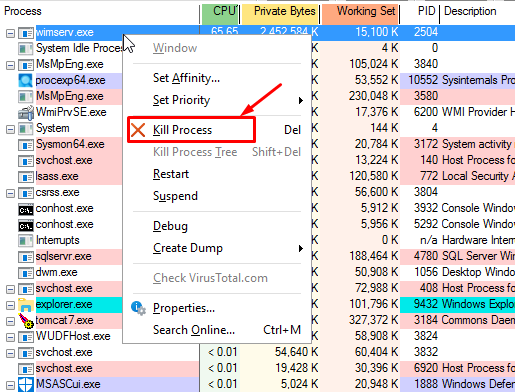
Task: Click working set value 230,048 K
Action: click(373, 96)
